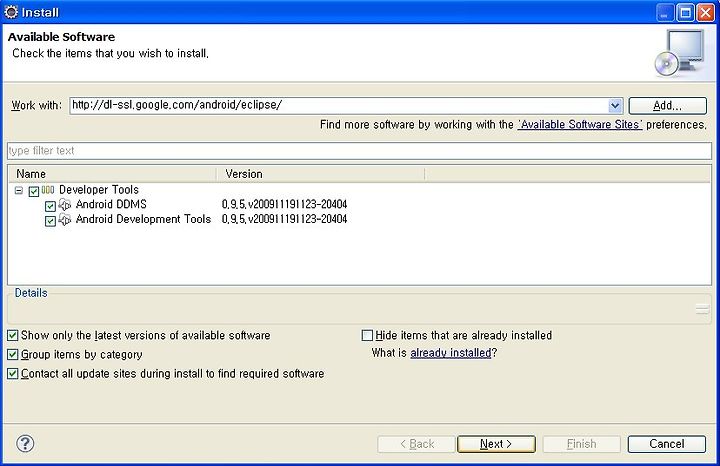Image resolution: width=720 pixels, height=466 pixels.
Task: Select the Android DDMS row name
Action: pos(111,204)
